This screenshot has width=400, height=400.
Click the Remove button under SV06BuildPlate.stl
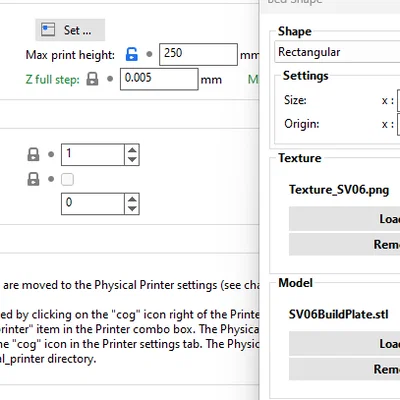click(x=344, y=369)
